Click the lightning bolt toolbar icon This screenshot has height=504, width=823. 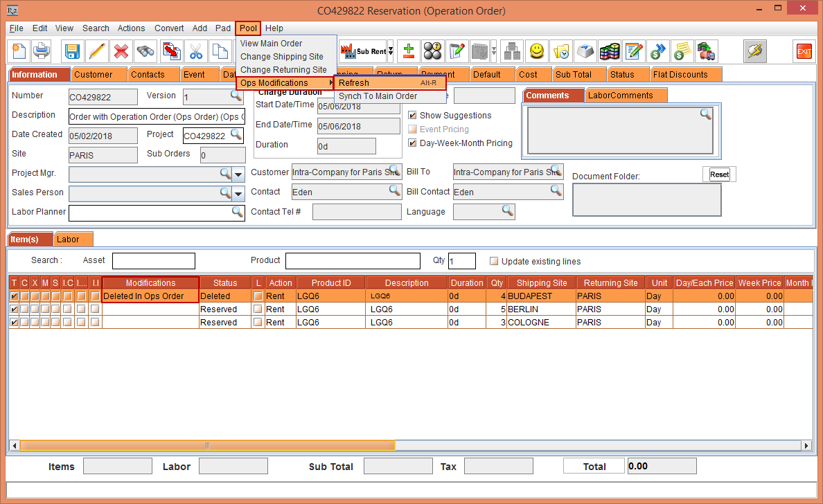point(755,51)
